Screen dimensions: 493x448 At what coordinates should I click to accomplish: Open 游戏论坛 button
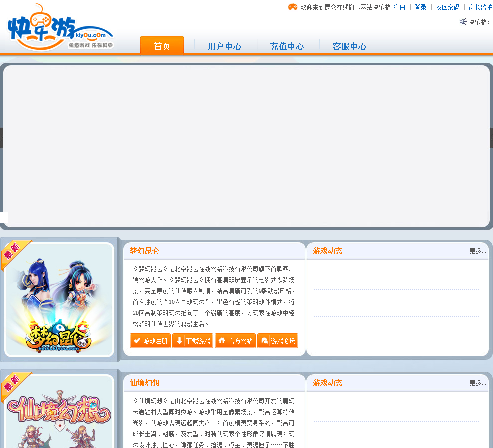pos(278,341)
